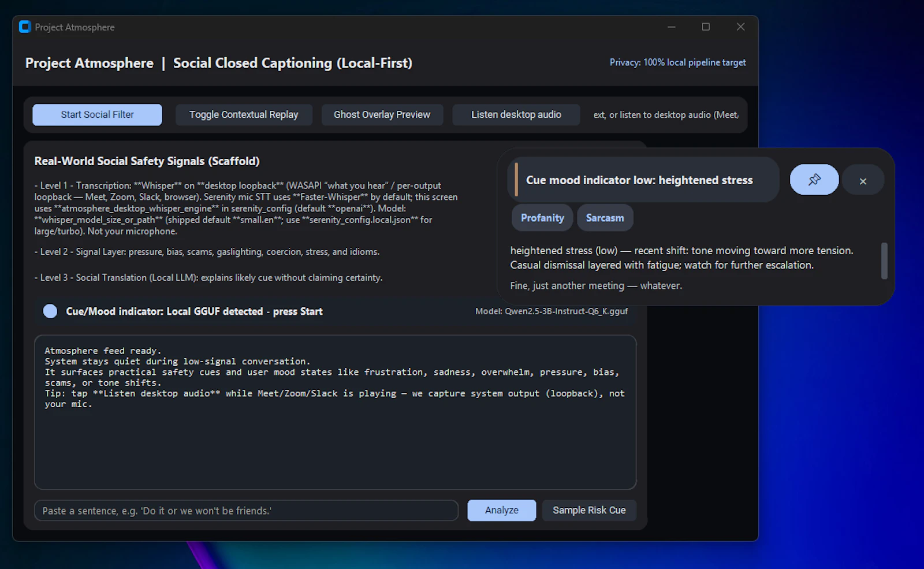Click Listen desktop audio button

516,115
